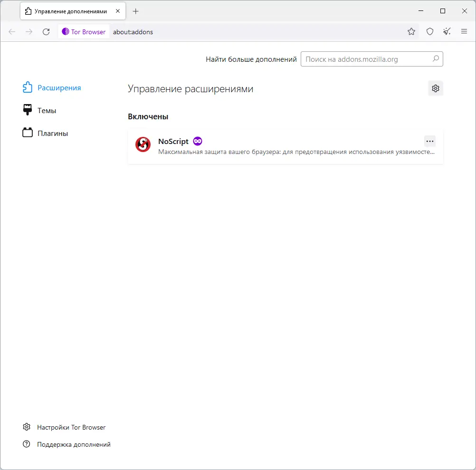Click the NoScript extension logo
The height and width of the screenshot is (470, 476).
click(x=143, y=144)
